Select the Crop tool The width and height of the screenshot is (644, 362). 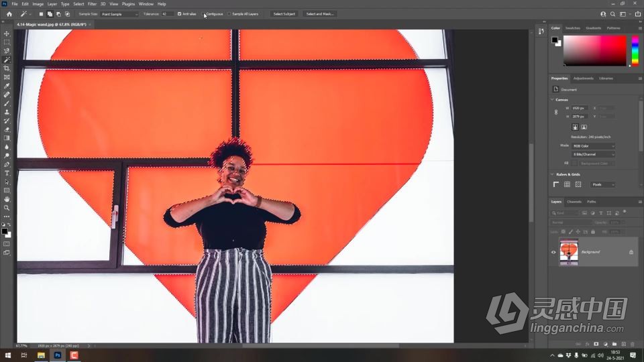(7, 68)
